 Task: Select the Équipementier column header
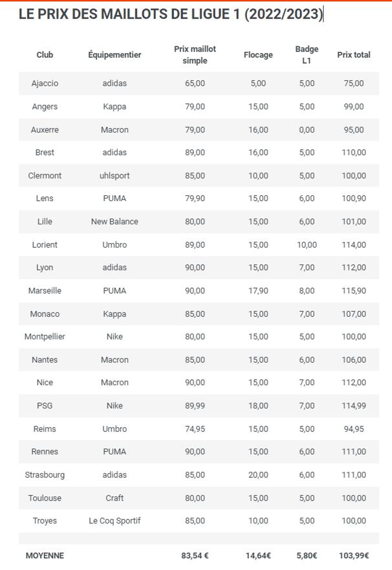click(115, 55)
